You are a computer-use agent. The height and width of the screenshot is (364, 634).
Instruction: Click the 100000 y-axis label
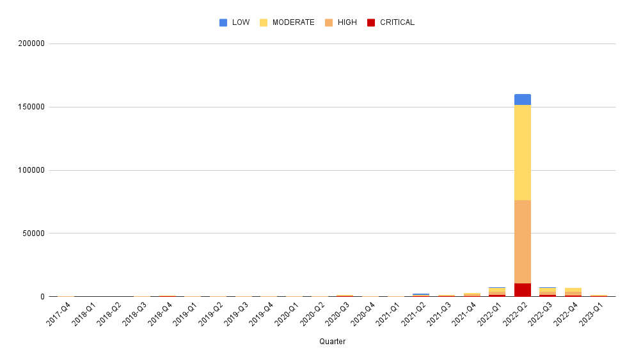(29, 170)
